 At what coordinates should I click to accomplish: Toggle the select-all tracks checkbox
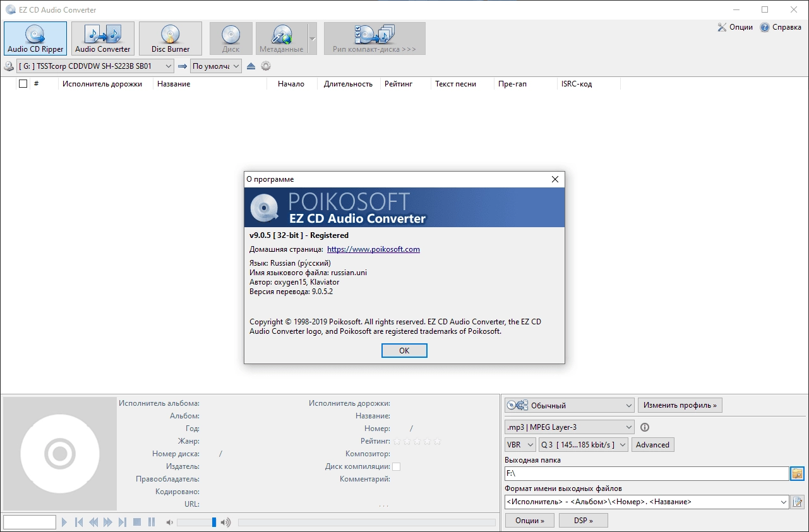23,83
